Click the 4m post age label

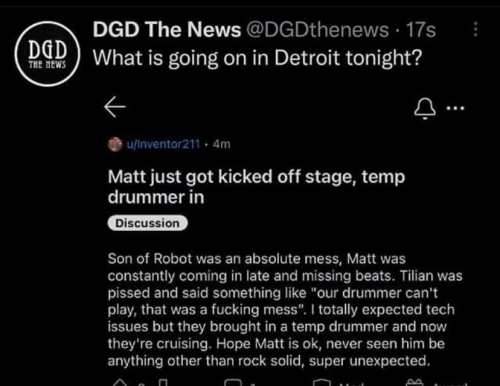222,144
